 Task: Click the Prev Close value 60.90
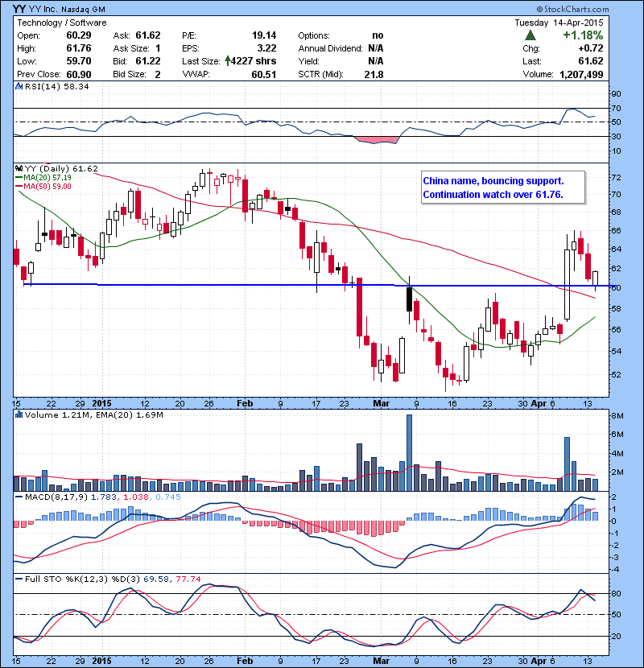tap(79, 74)
